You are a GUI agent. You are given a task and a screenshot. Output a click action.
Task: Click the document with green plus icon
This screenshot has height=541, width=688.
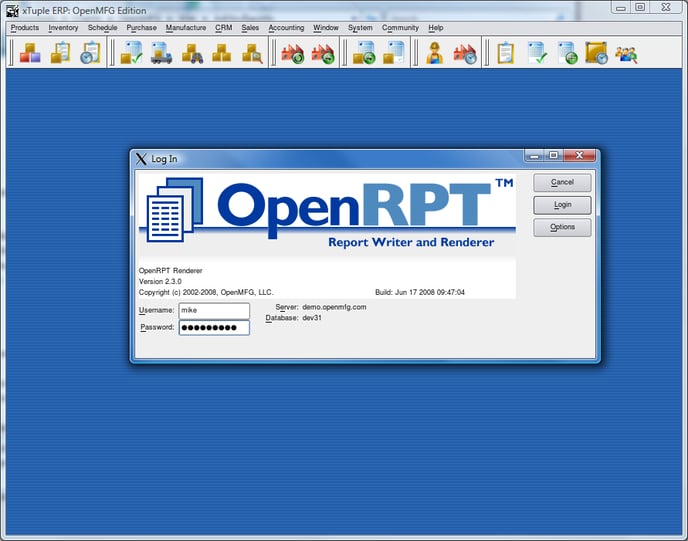(x=567, y=53)
